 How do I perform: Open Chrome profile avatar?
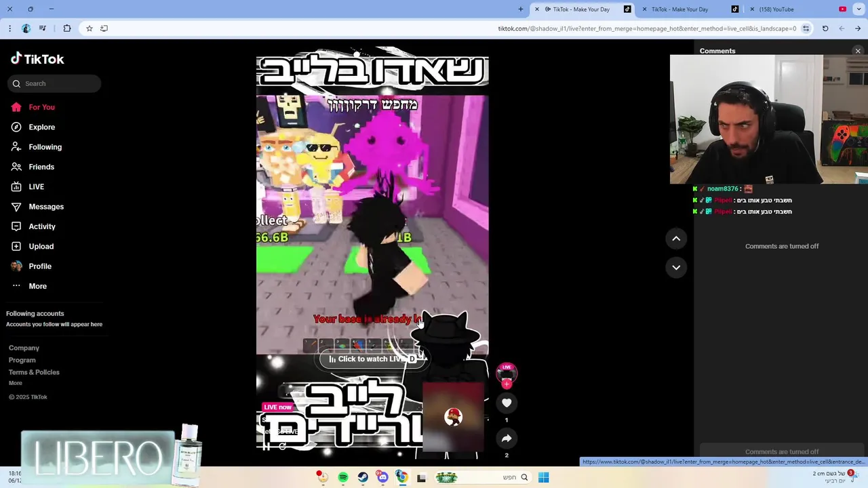point(26,28)
